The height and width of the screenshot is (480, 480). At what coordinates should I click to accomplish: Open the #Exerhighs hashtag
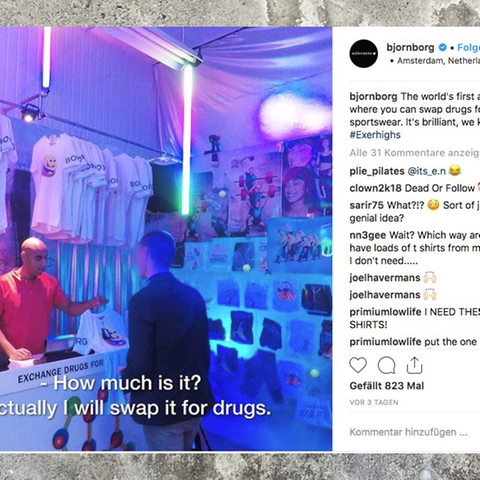coord(375,135)
